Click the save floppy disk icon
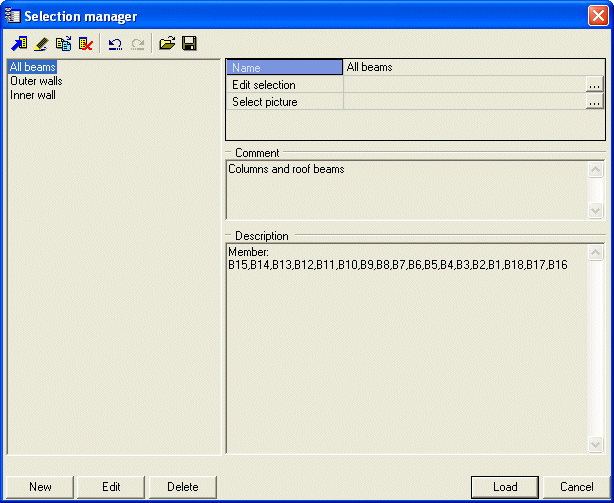 pyautogui.click(x=189, y=43)
